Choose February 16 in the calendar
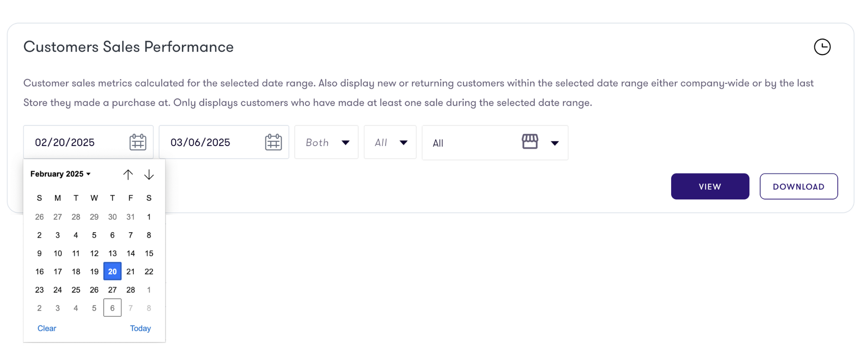 40,272
